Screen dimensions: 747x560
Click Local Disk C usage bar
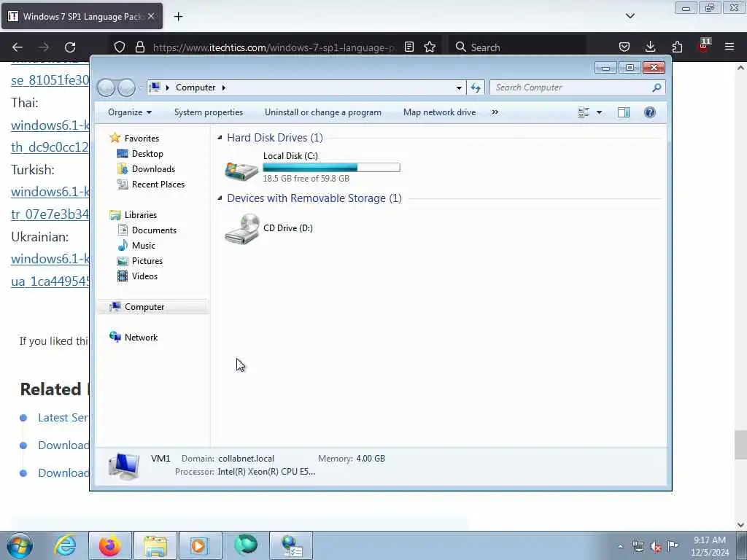pyautogui.click(x=332, y=167)
